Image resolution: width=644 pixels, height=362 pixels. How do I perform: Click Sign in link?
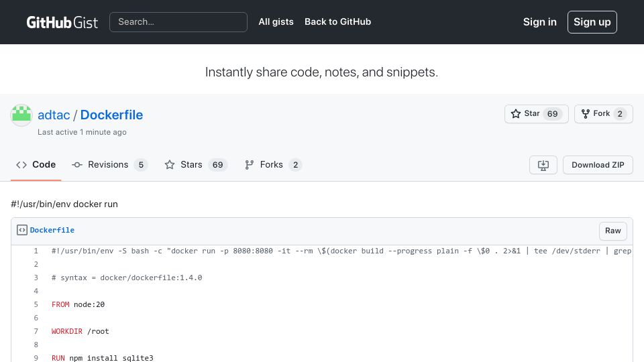click(x=539, y=22)
